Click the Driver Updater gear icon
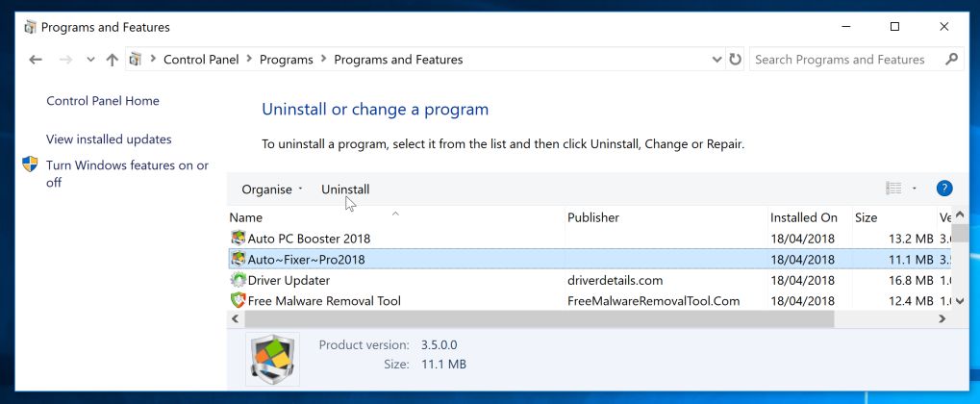The width and height of the screenshot is (980, 404). coord(239,280)
